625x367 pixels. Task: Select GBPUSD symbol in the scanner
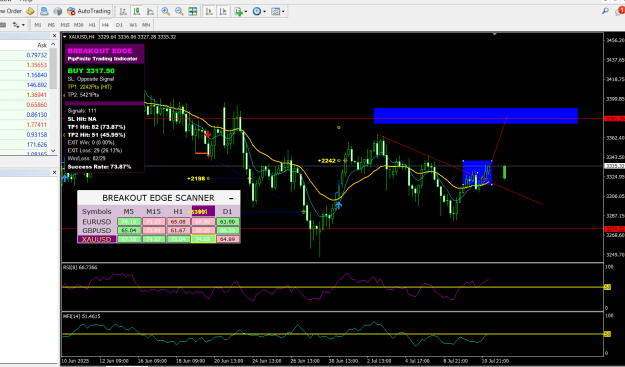pos(96,230)
